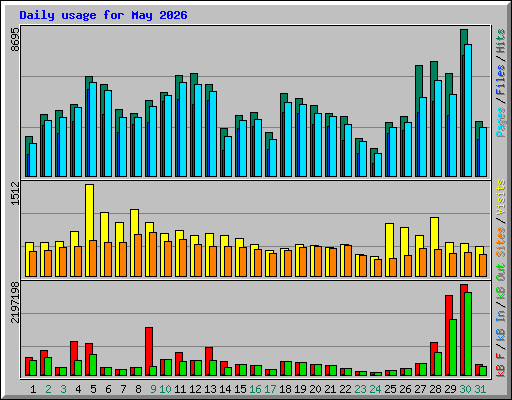Click day label 8 on the x-axis
The width and height of the screenshot is (512, 400).
138,389
